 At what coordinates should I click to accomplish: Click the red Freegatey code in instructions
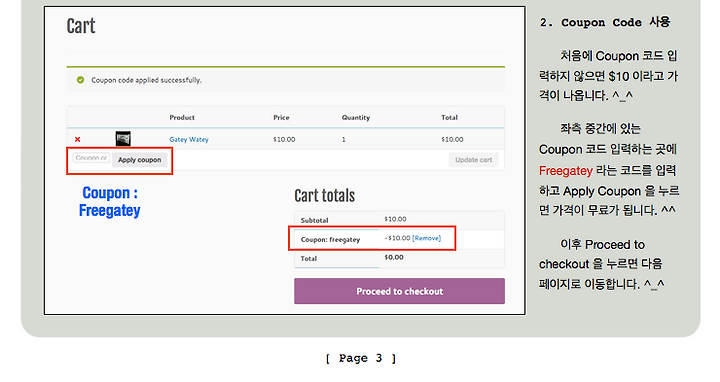[x=566, y=171]
